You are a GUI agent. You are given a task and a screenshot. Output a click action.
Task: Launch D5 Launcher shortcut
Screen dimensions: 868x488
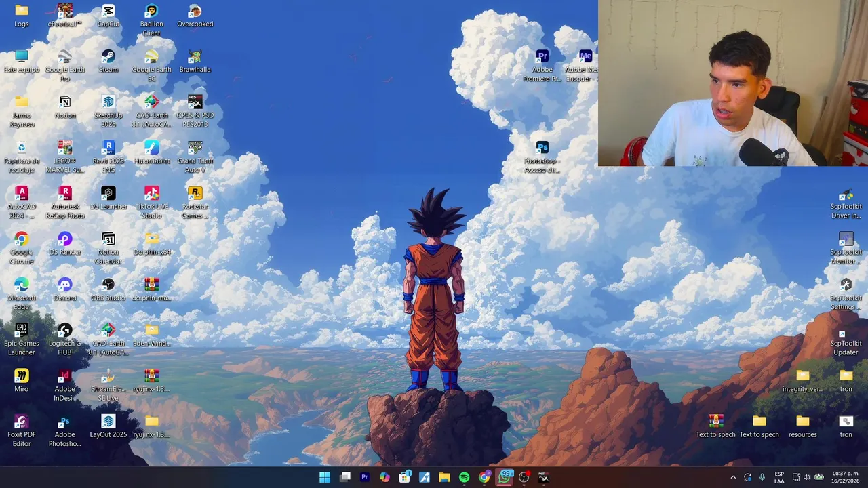point(108,198)
